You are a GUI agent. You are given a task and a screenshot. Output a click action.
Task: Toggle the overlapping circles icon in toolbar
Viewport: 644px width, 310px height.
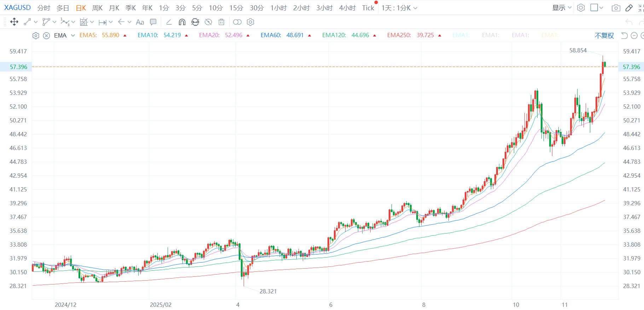(x=237, y=22)
